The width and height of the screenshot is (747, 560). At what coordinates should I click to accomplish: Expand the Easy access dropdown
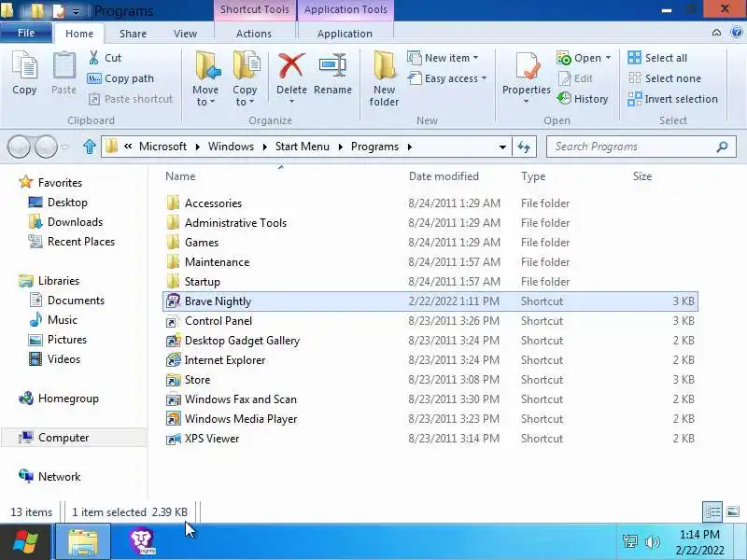(484, 78)
